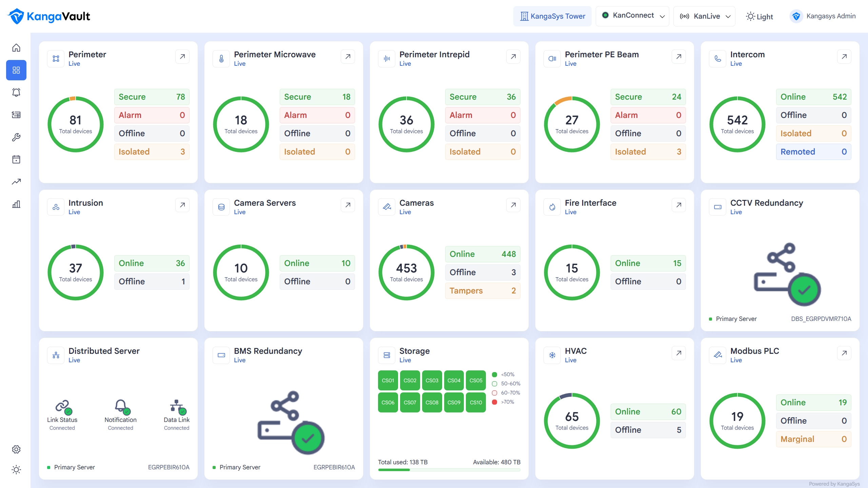868x488 pixels.
Task: Toggle the Light theme switch
Action: [759, 16]
